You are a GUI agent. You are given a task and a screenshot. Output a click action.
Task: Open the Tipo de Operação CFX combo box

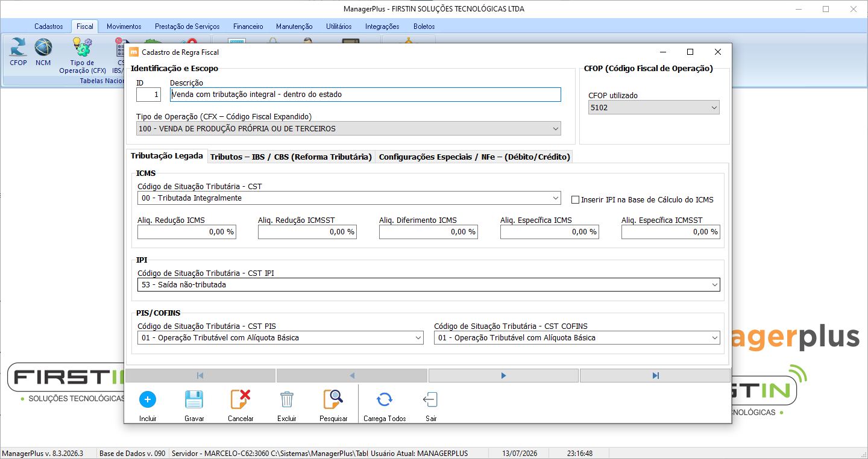[x=348, y=129]
